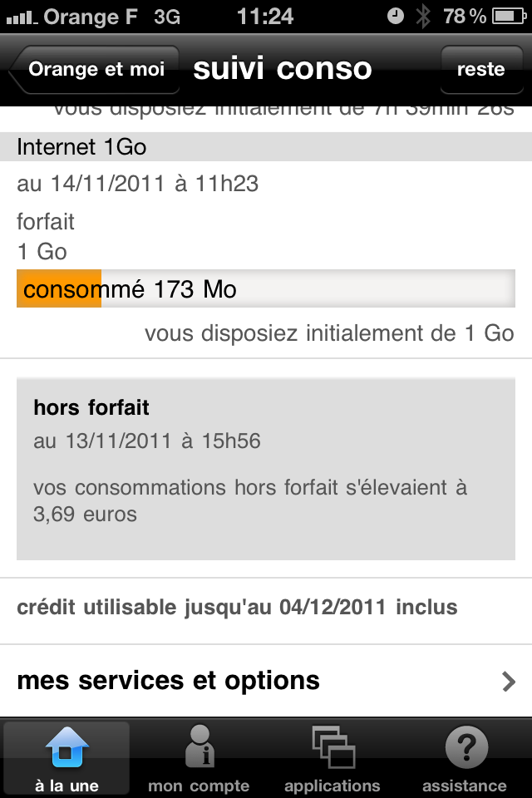
Task: Tap the suivi conso title
Action: pos(283,70)
